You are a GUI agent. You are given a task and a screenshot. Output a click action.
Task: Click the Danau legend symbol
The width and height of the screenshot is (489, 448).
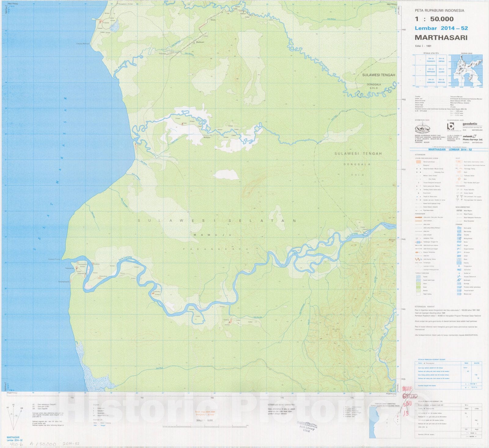[x=459, y=242]
